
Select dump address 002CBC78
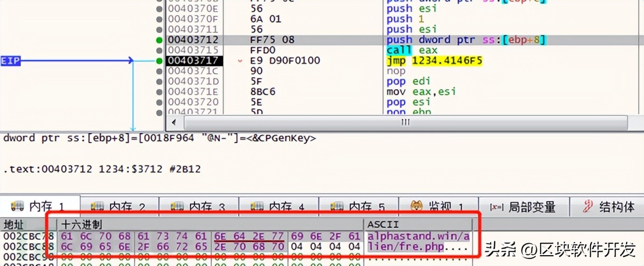click(x=28, y=236)
